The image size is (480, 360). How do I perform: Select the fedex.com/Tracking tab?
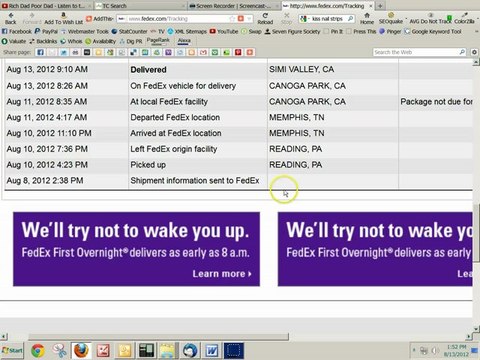coord(327,6)
